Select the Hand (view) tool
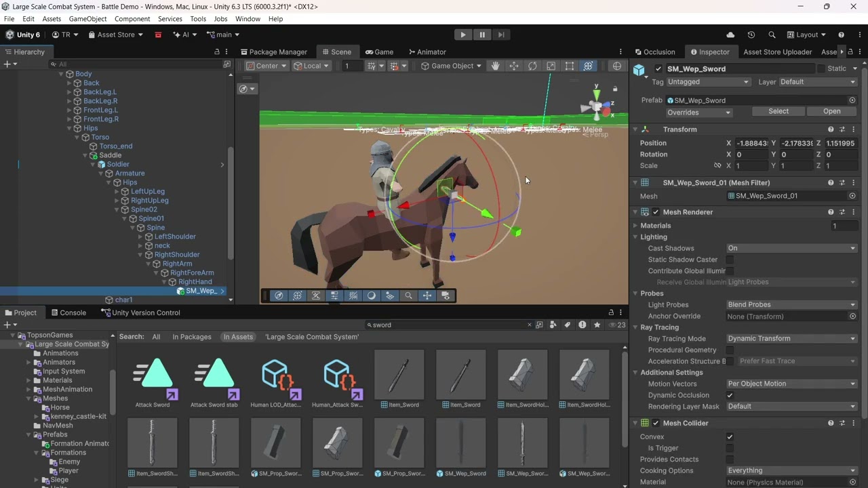Screen dimensions: 868x488 pos(496,66)
